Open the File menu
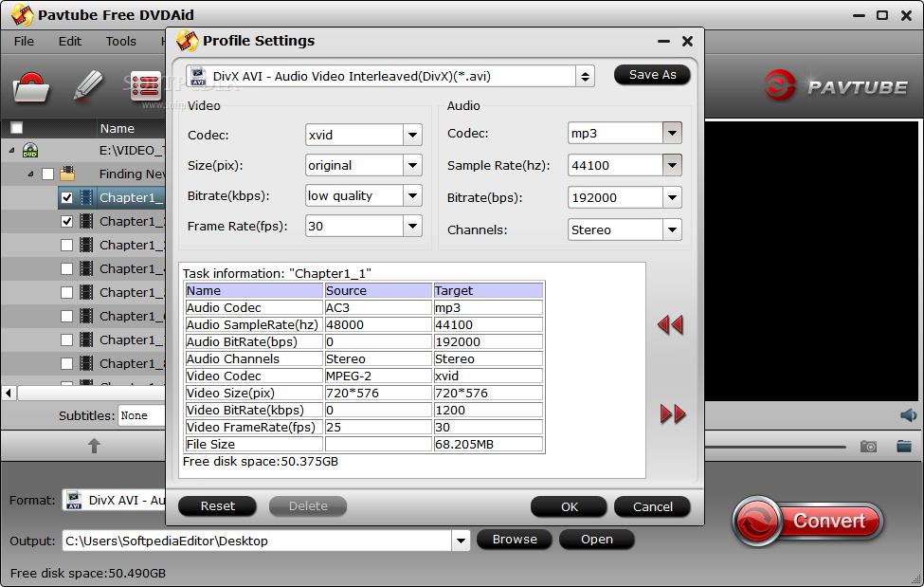 pyautogui.click(x=24, y=42)
